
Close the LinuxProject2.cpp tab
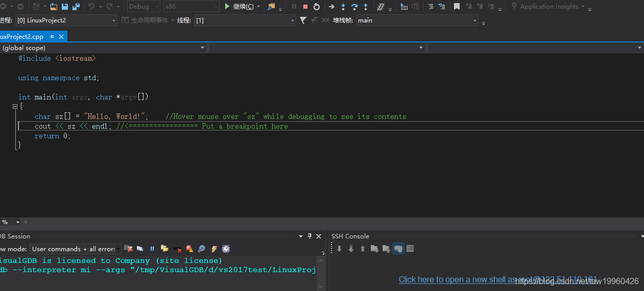pyautogui.click(x=61, y=37)
